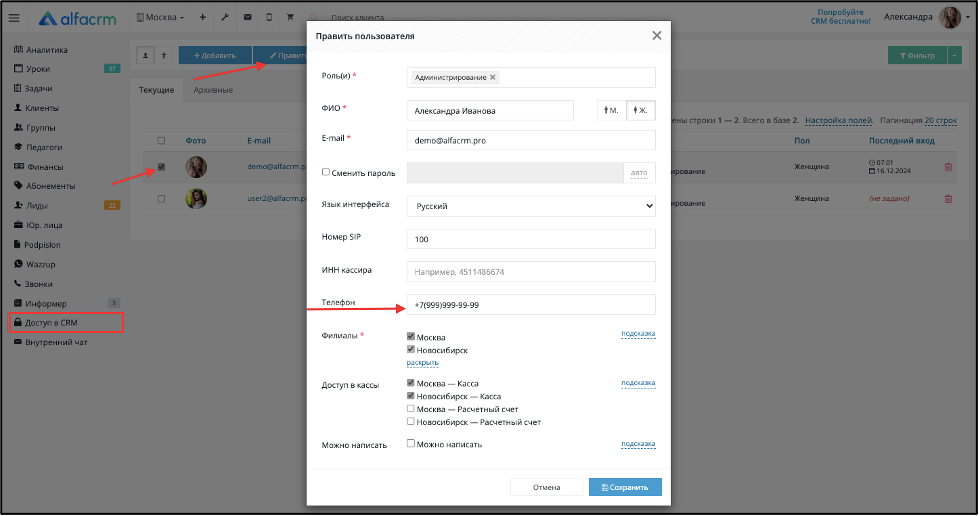The width and height of the screenshot is (979, 516).
Task: Click the раскрыть link under branches
Action: [x=423, y=362]
